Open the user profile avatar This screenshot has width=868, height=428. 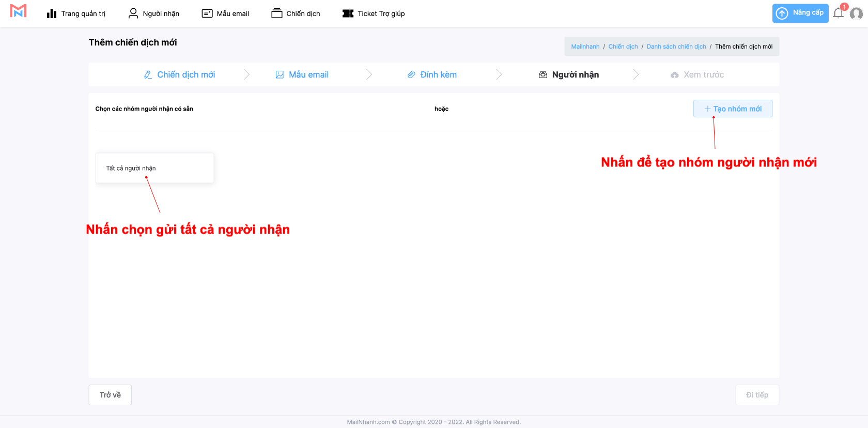point(856,14)
